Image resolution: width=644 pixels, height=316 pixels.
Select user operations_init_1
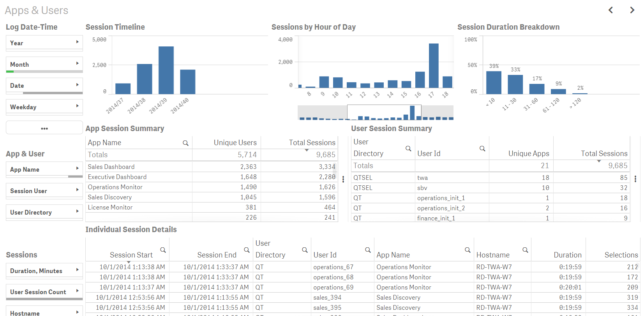(x=441, y=198)
